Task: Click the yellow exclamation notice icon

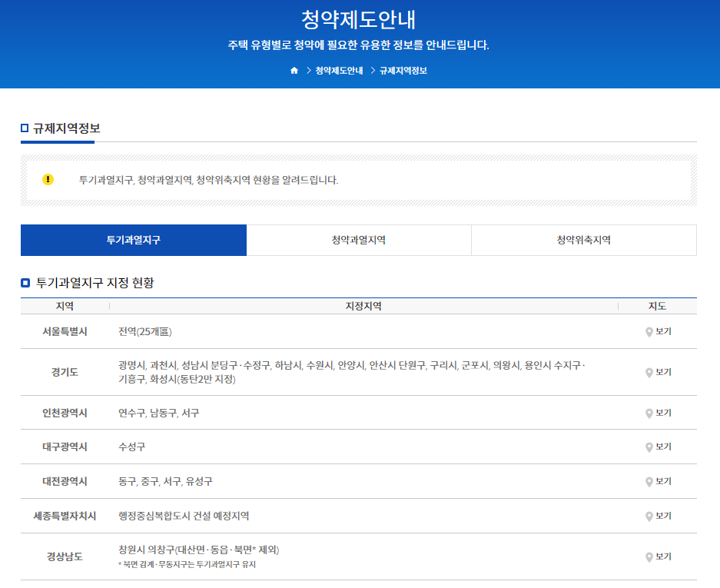Action: 48,179
